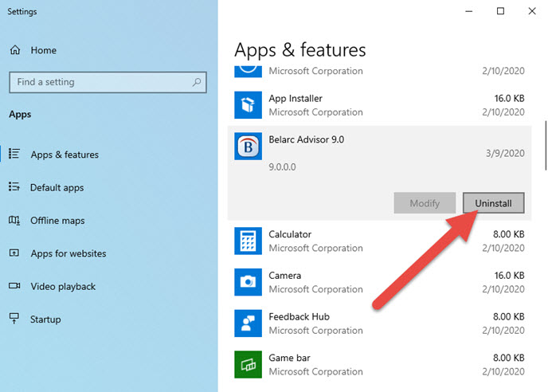This screenshot has width=548, height=392.
Task: Click the Calculator app icon
Action: pos(249,241)
